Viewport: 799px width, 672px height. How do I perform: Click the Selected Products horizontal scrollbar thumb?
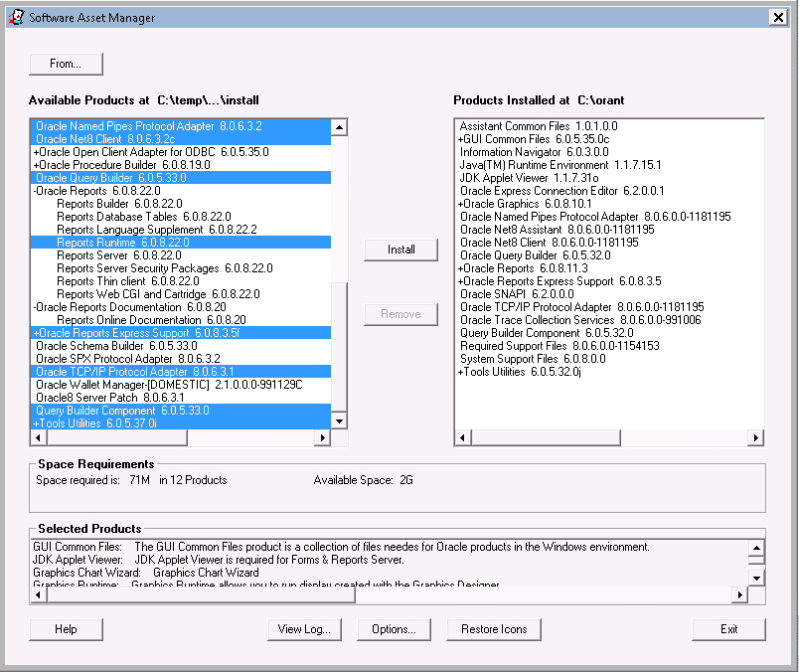tap(201, 594)
